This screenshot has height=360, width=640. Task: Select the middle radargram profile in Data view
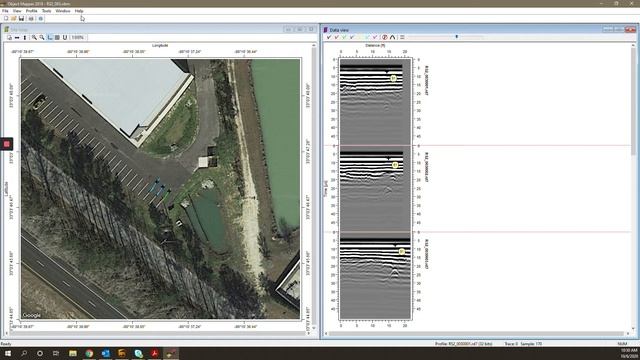[375, 189]
